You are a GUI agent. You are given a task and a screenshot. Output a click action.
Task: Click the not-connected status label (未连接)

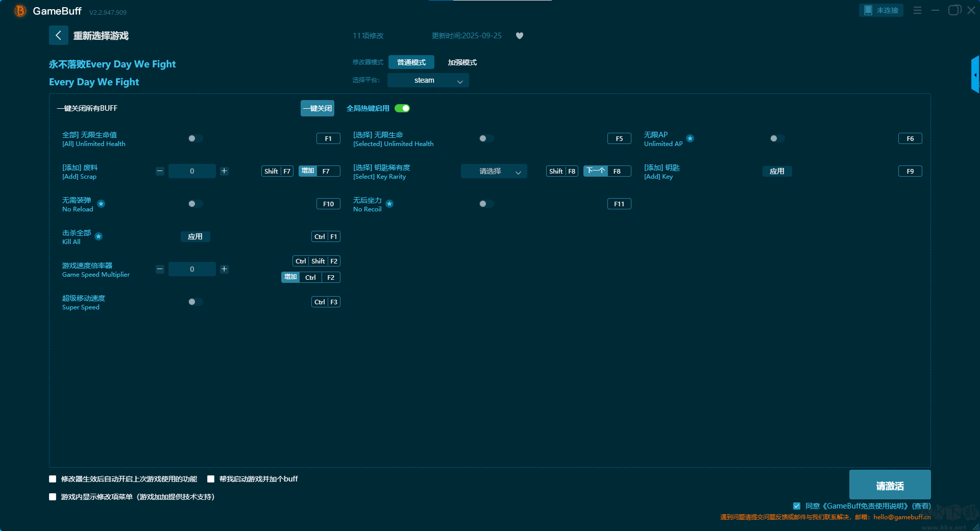pyautogui.click(x=887, y=10)
